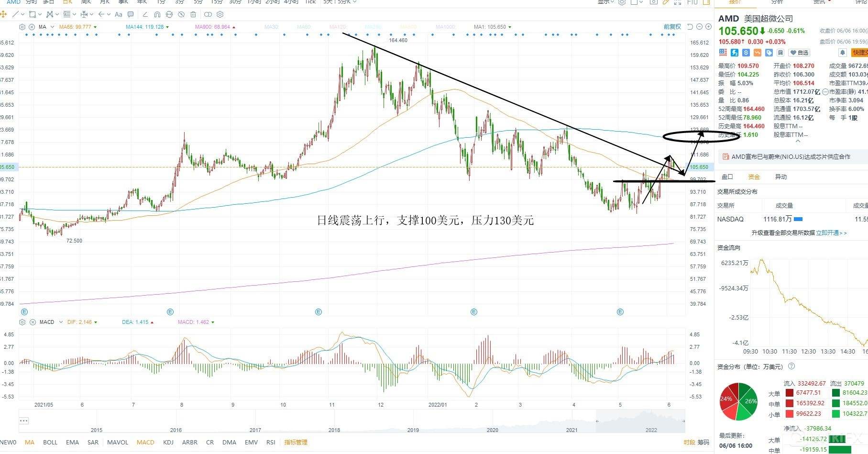Open parallel lines tool dropdown arrow
Image resolution: width=868 pixels, height=454 pixels.
click(74, 14)
